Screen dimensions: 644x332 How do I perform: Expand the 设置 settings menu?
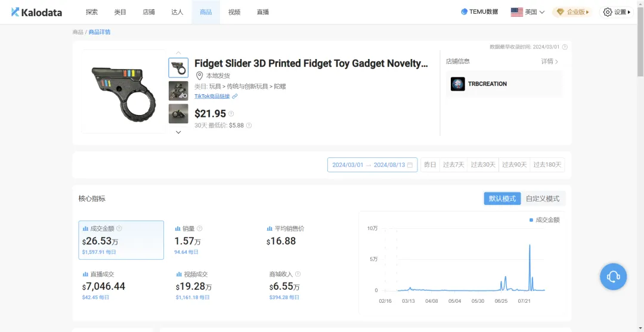point(617,12)
